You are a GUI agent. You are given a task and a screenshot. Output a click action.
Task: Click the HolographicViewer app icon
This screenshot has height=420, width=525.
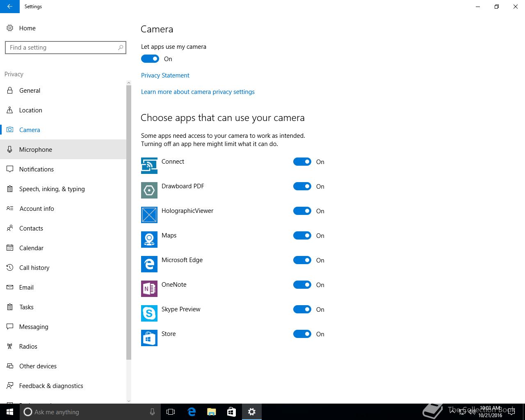[x=149, y=215]
